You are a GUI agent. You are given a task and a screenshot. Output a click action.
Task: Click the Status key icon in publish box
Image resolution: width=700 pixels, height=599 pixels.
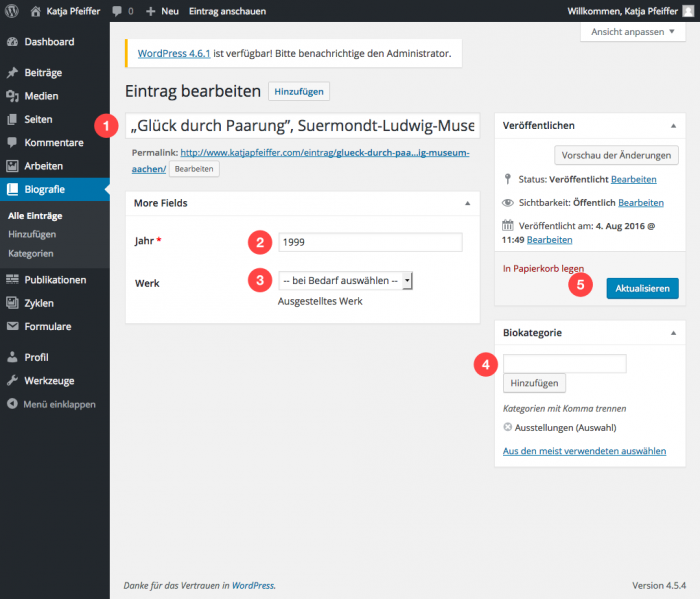click(508, 179)
